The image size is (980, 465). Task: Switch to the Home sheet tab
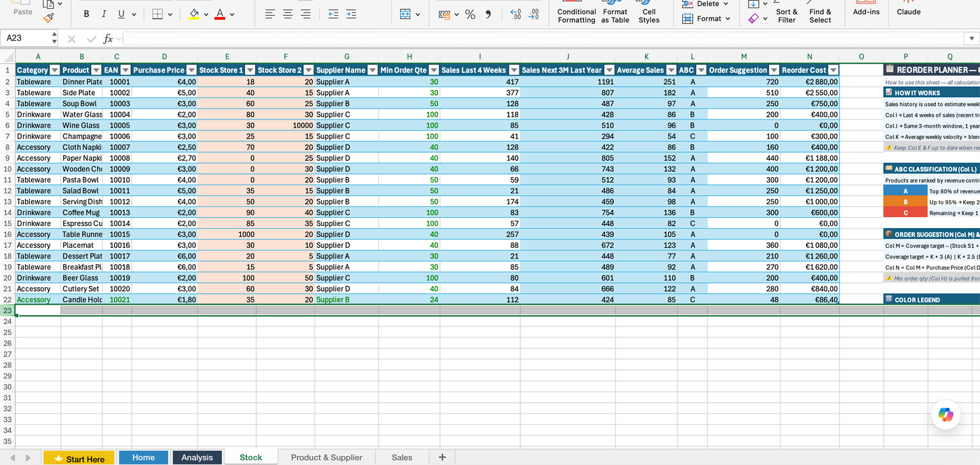coord(143,458)
